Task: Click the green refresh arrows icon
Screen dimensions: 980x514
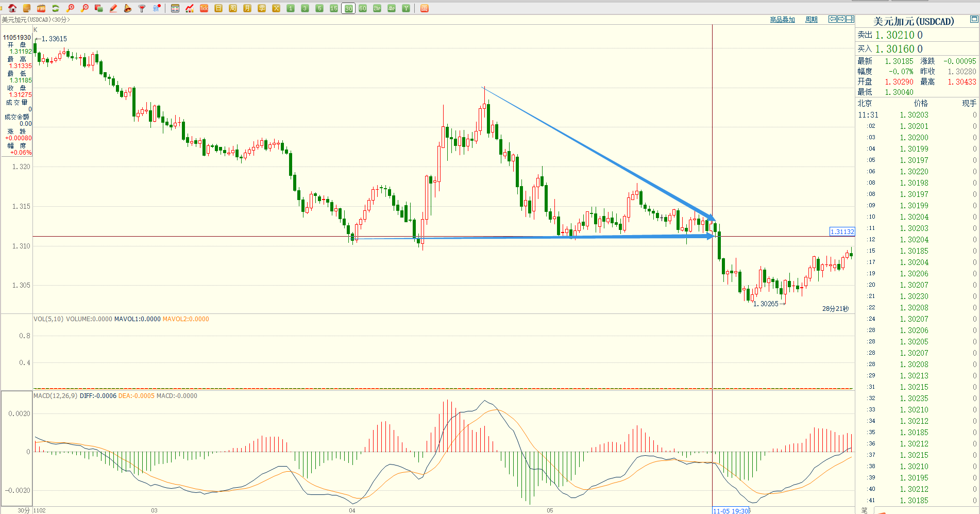Action: click(56, 8)
